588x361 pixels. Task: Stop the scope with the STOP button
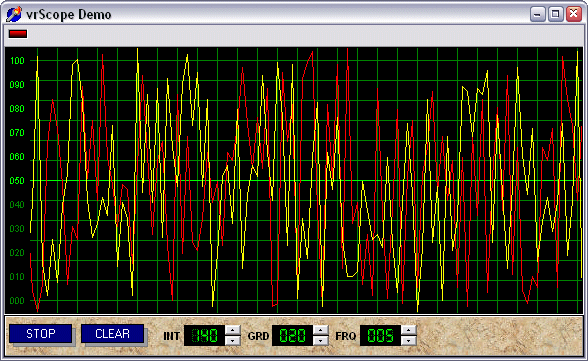coord(40,333)
